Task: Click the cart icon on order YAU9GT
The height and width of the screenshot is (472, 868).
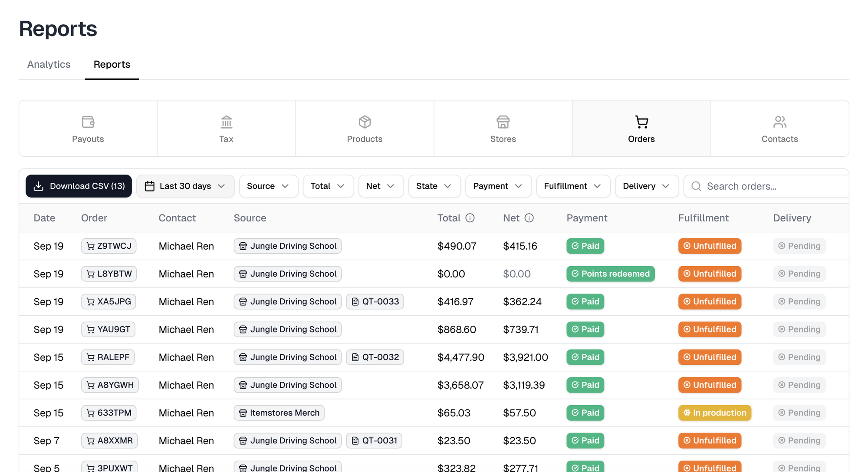Action: (91, 330)
